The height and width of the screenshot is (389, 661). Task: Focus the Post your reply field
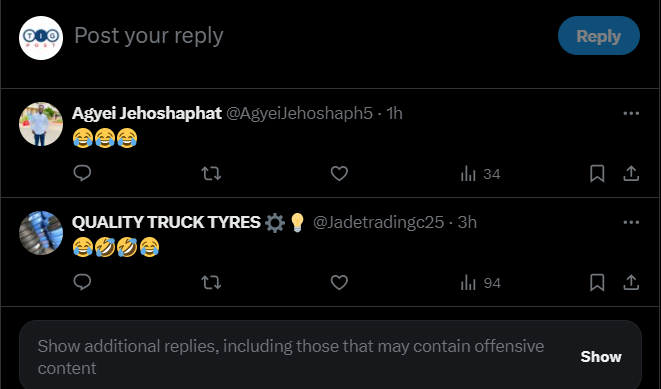tap(312, 36)
